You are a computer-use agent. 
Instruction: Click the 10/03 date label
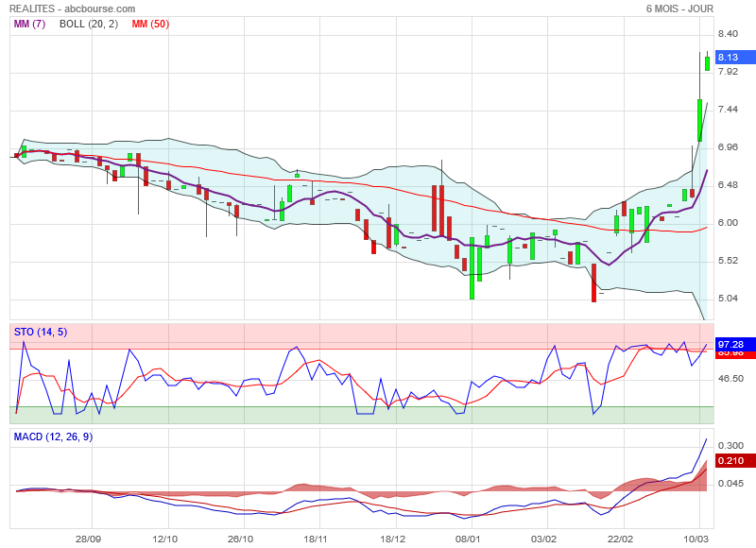(x=696, y=539)
